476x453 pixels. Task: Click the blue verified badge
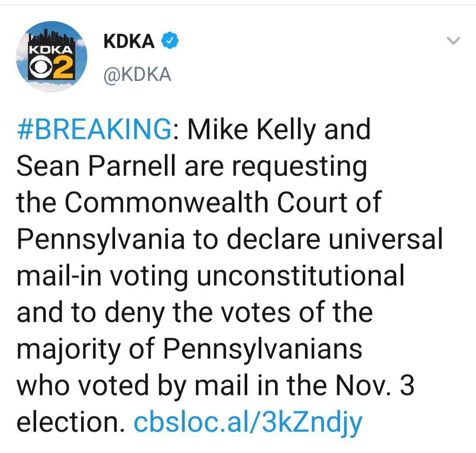tap(170, 41)
